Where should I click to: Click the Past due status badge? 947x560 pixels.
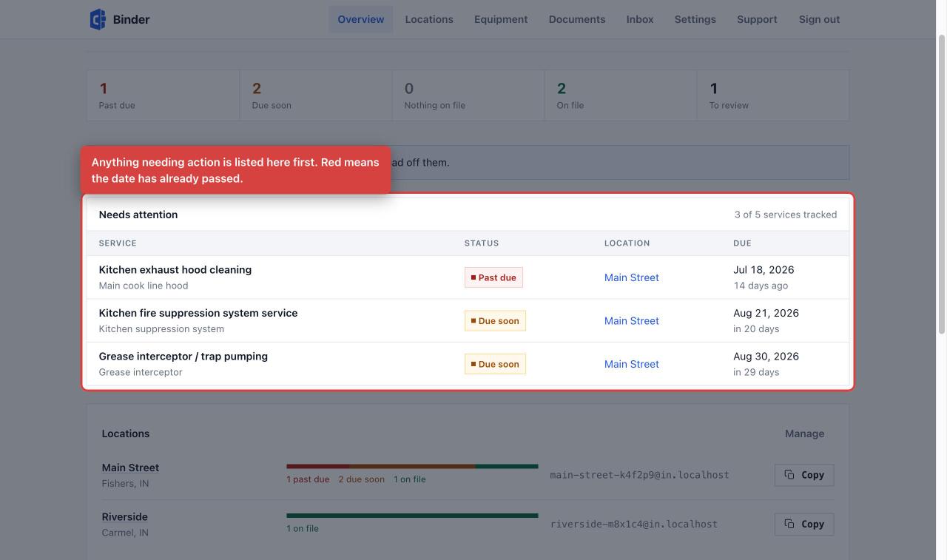coord(493,277)
